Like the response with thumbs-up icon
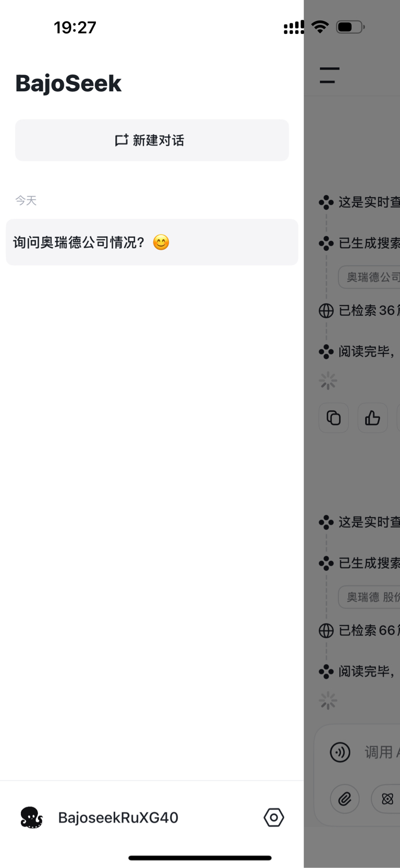 (372, 418)
